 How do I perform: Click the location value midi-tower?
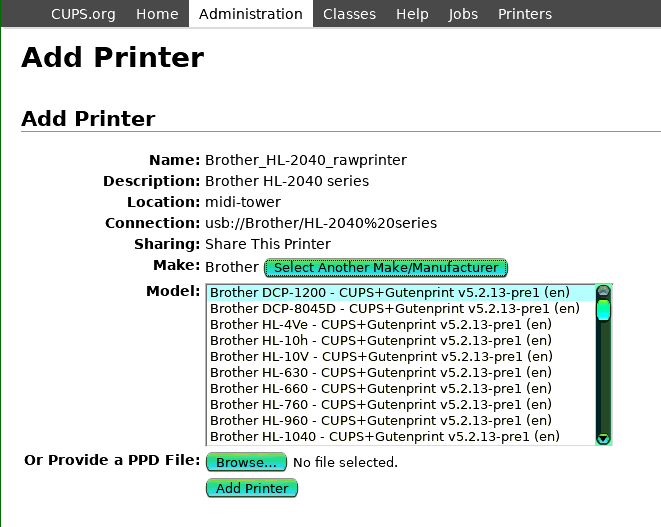coord(243,202)
